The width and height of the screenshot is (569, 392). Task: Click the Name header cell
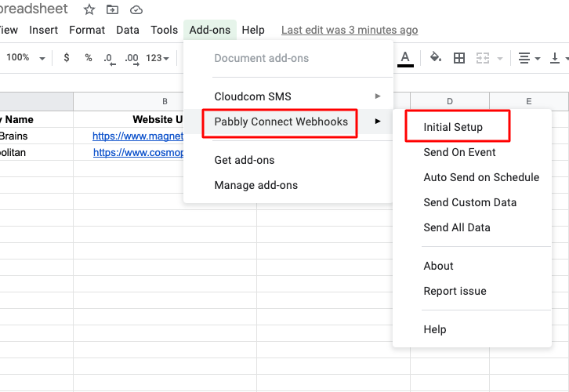[x=36, y=119]
